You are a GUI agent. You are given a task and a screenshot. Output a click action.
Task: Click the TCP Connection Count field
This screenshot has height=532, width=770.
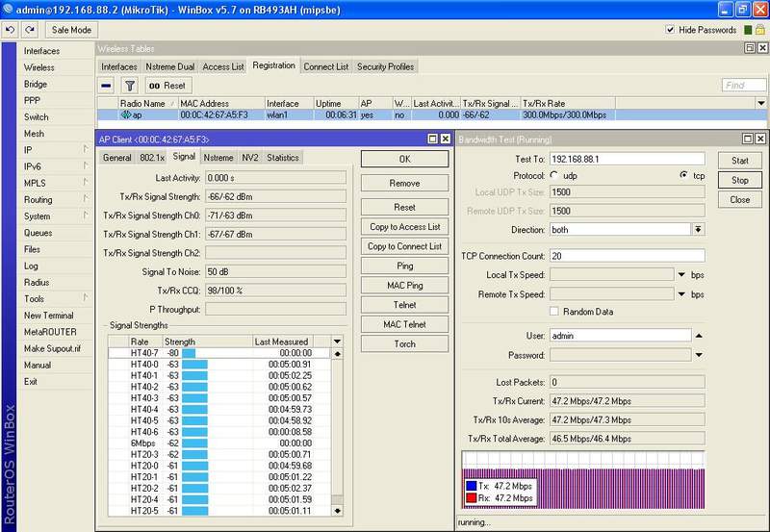[627, 255]
